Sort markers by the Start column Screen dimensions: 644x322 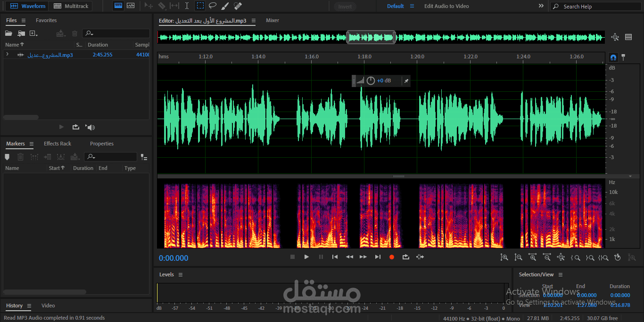(x=57, y=168)
